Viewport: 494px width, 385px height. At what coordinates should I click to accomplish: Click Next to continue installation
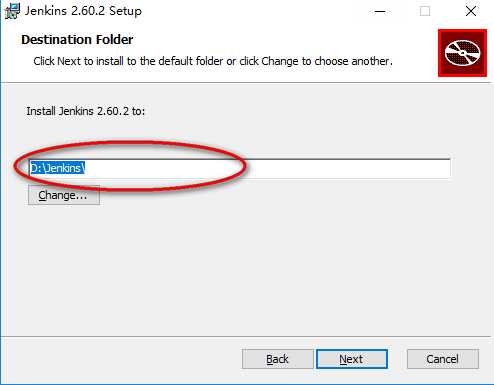(352, 359)
